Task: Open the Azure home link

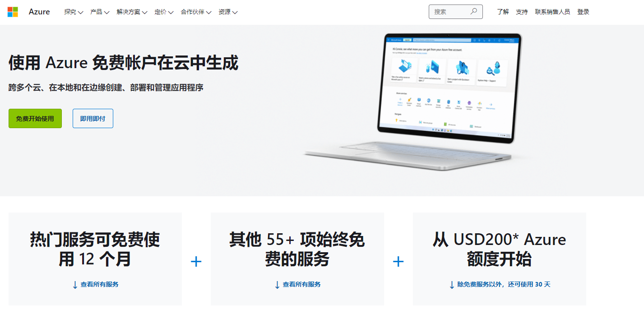Action: point(39,12)
